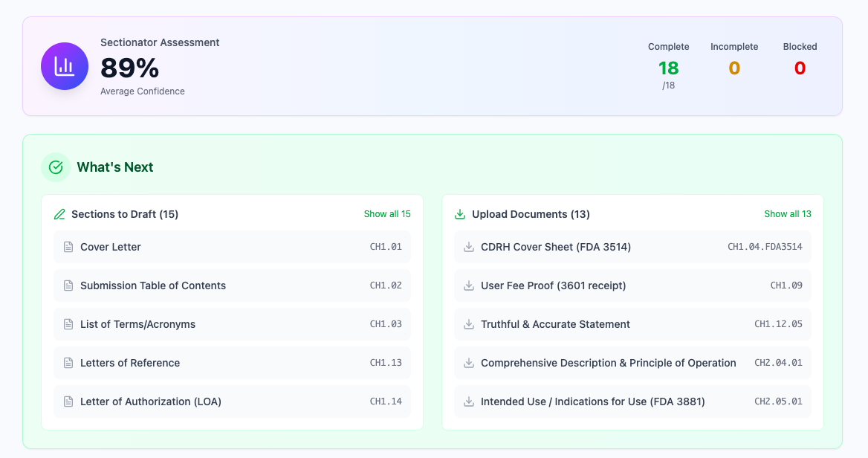Click the document icon next to Cover Letter
The image size is (868, 458).
(x=67, y=247)
